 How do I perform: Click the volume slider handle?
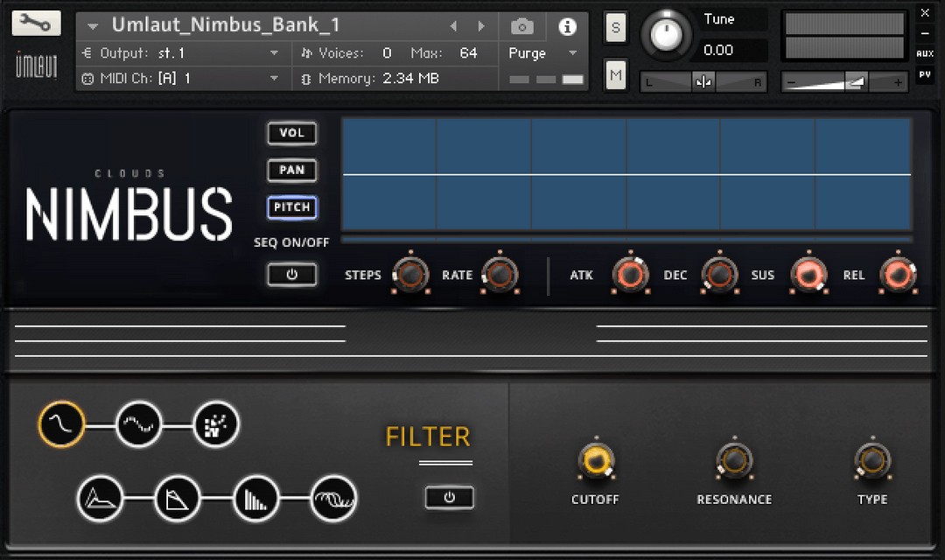[856, 81]
